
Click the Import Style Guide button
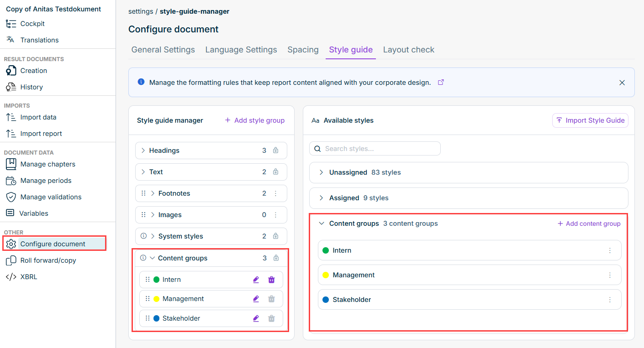591,120
